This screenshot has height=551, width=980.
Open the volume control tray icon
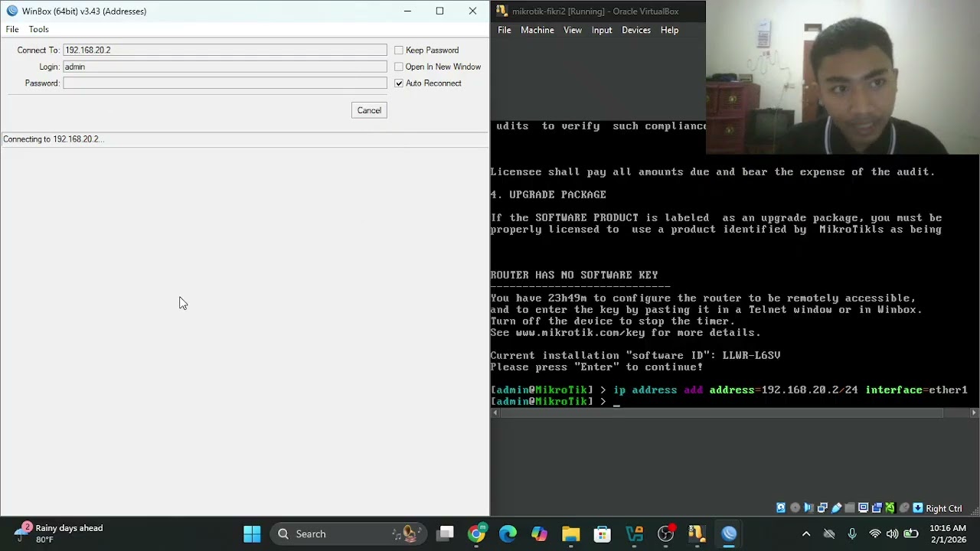[x=892, y=534]
